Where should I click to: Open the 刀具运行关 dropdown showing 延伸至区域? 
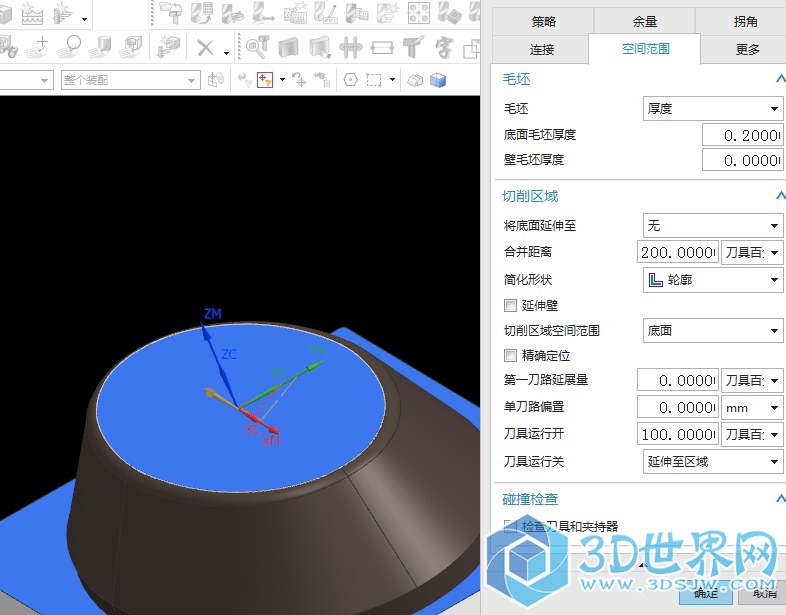click(713, 462)
